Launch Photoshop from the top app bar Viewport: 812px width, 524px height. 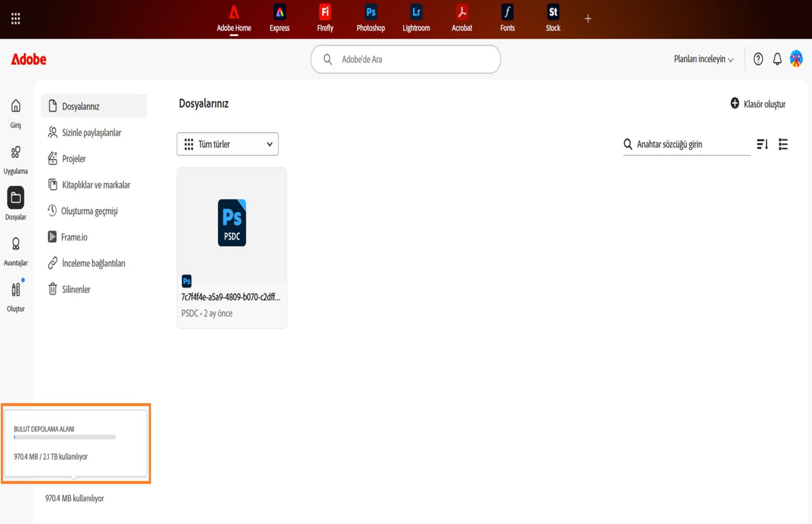pos(370,19)
